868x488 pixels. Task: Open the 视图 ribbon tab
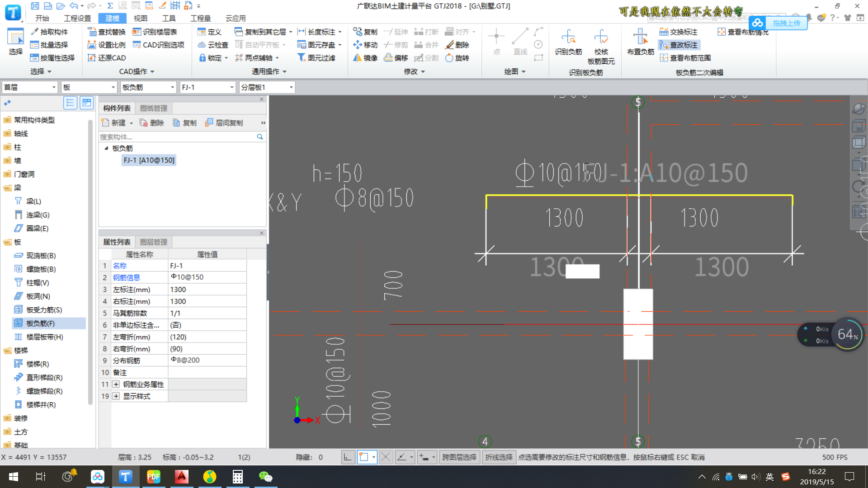(x=141, y=18)
